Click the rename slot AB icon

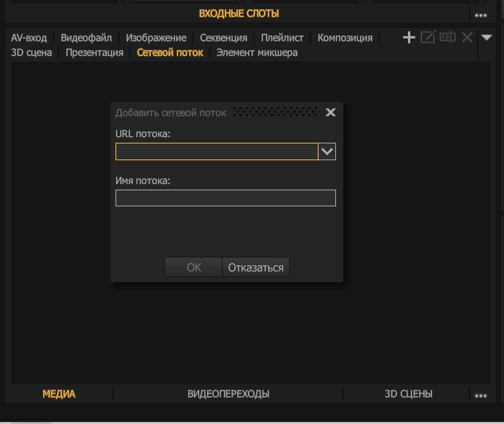coord(447,37)
